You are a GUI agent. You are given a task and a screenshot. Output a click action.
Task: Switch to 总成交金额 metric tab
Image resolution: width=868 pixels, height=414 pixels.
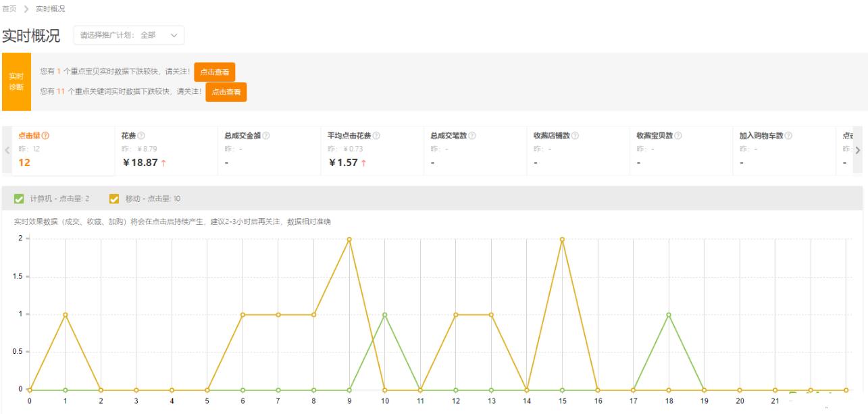(x=269, y=151)
